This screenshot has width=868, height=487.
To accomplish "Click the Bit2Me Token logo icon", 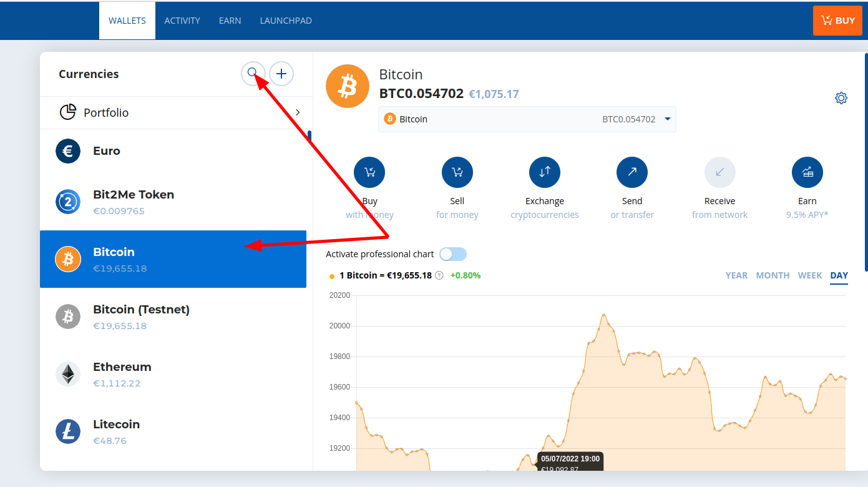I will coord(68,202).
